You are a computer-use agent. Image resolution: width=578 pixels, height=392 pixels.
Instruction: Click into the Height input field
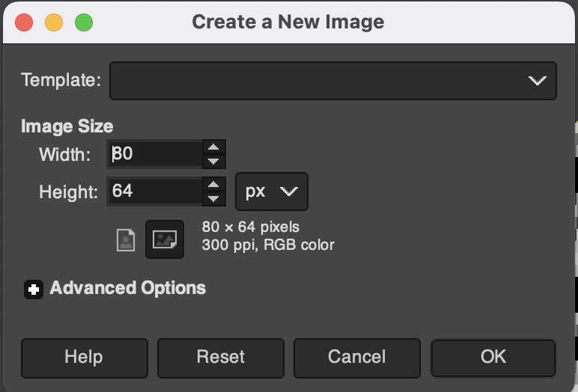tap(155, 192)
